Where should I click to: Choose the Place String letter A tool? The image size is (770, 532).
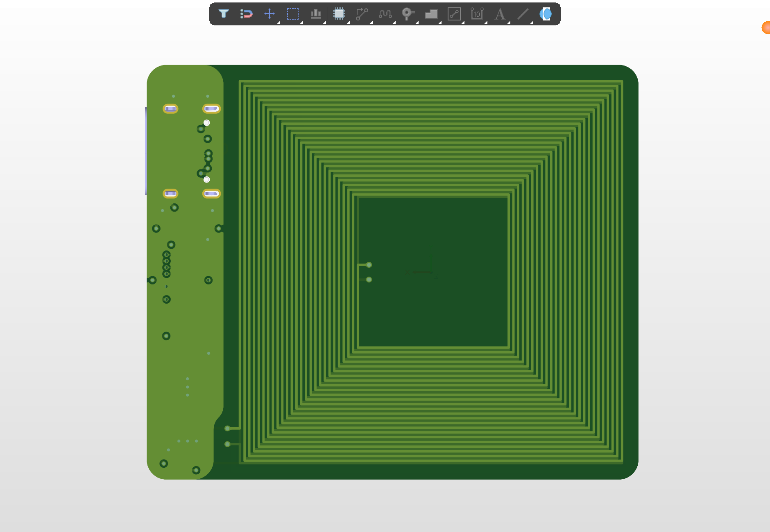(500, 14)
